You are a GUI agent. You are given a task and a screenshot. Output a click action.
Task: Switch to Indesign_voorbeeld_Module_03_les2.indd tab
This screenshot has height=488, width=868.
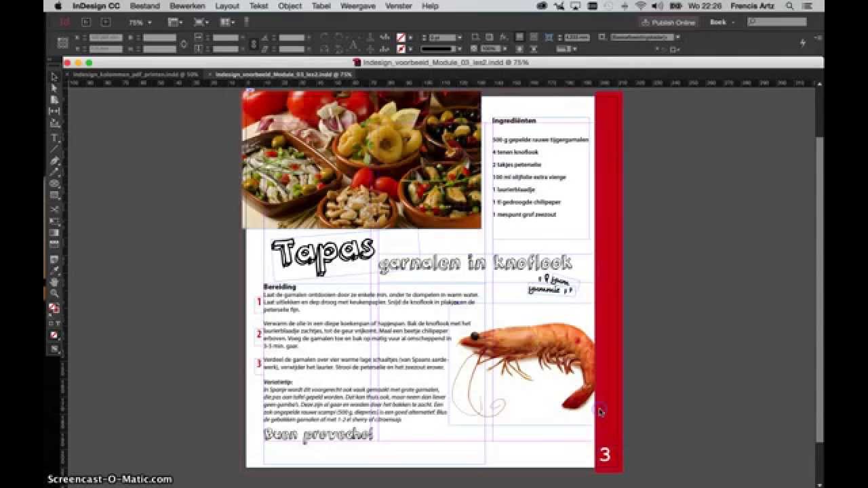[283, 74]
